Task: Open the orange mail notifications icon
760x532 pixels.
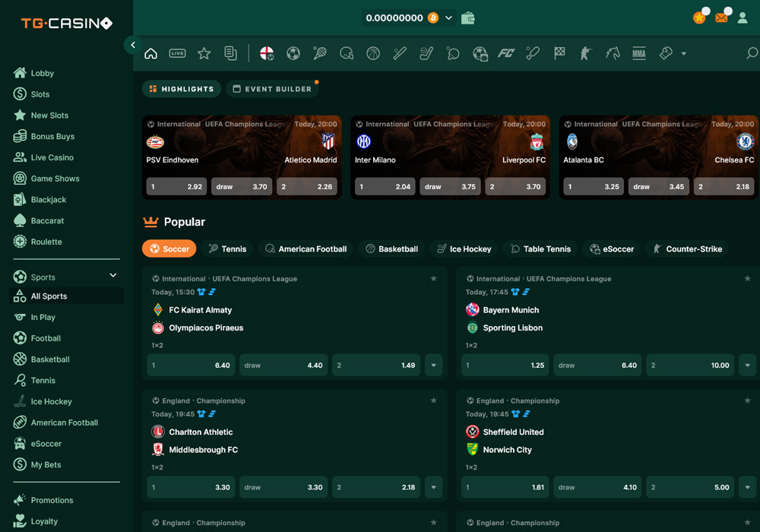Action: click(x=721, y=16)
